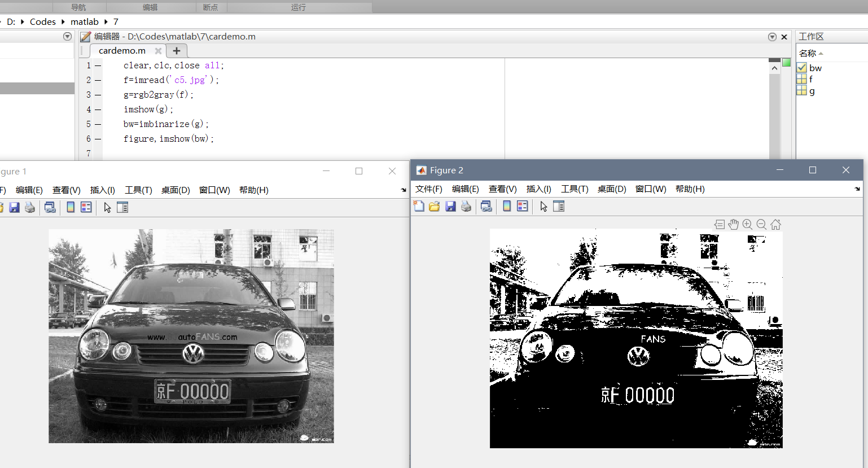Screen dimensions: 868x468
Task: Click the MATLAB logo in Figure 2 title bar
Action: pos(421,170)
